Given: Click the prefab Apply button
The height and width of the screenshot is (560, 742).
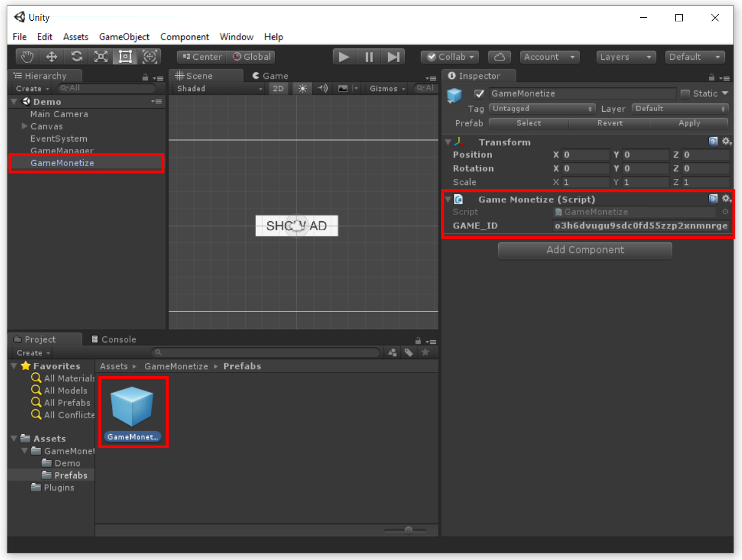Looking at the screenshot, I should (689, 123).
